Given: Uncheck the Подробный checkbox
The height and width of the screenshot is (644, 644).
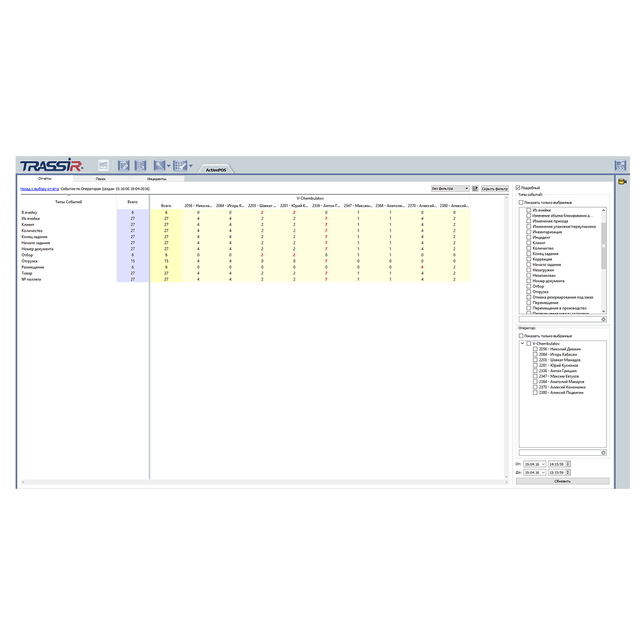Looking at the screenshot, I should point(518,188).
